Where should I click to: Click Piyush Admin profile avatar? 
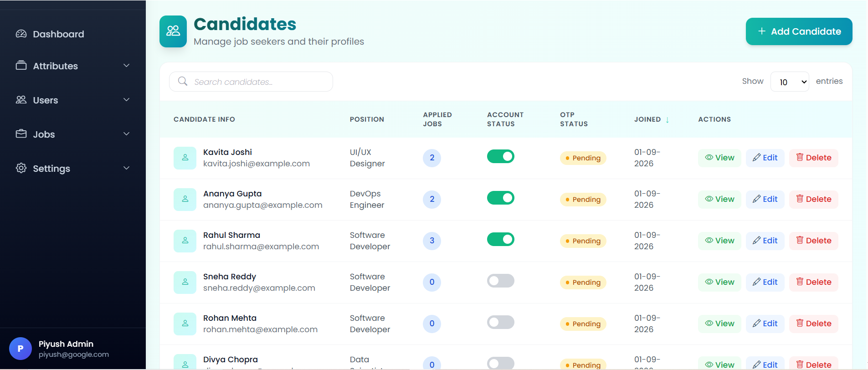[x=21, y=349]
